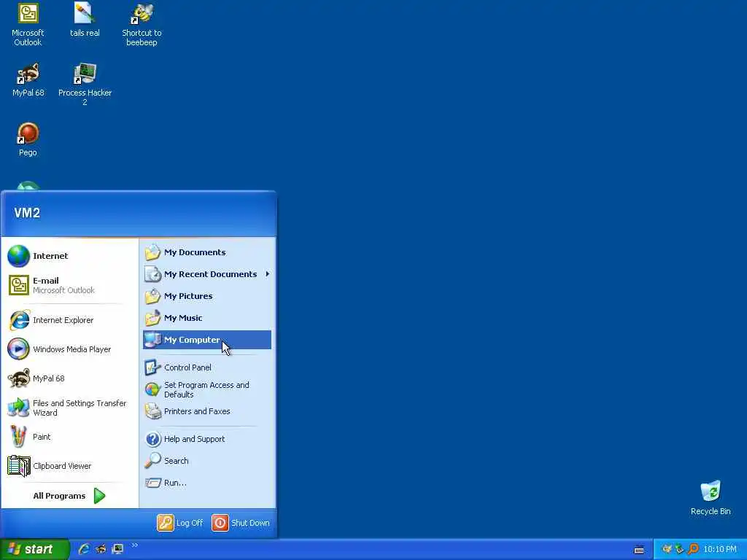
Task: Open Internet from Start menu pinned list
Action: pyautogui.click(x=69, y=256)
